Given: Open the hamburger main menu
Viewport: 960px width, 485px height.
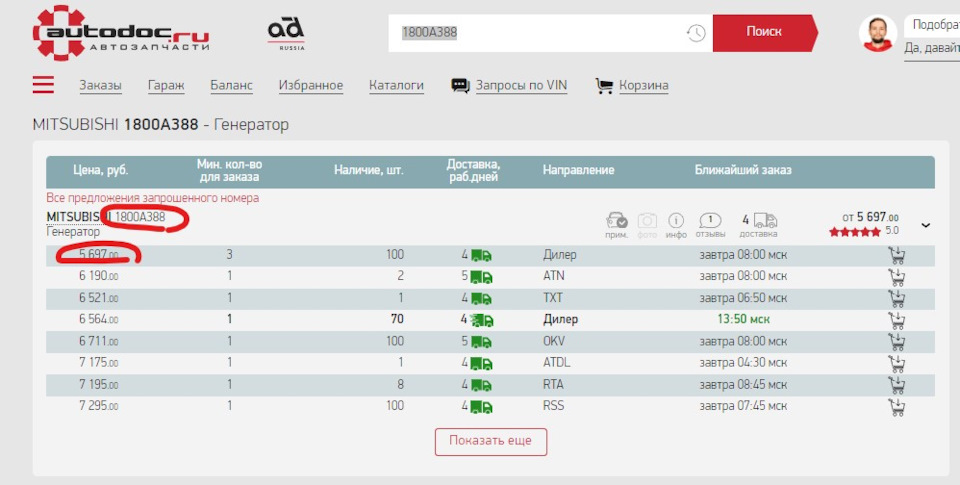Looking at the screenshot, I should coord(43,85).
